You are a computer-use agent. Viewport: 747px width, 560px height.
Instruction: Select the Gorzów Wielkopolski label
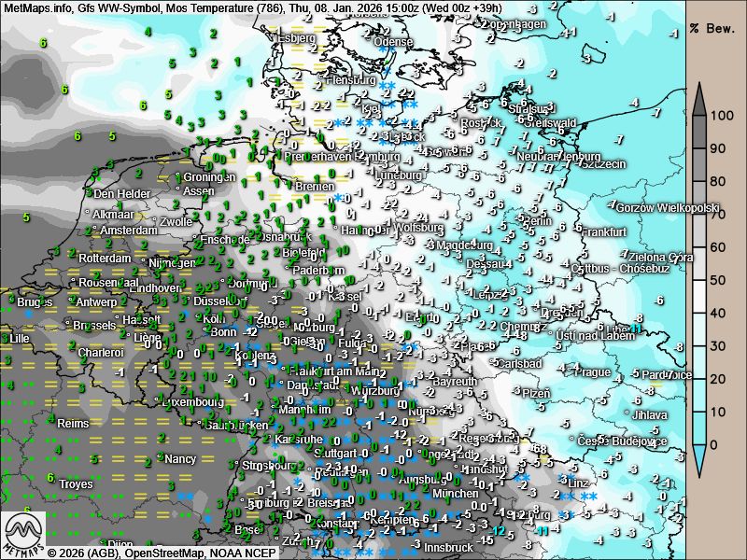point(666,207)
